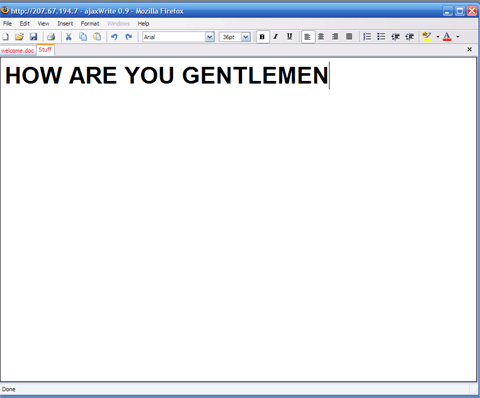Image resolution: width=480 pixels, height=398 pixels.
Task: Center align the text
Action: click(321, 37)
